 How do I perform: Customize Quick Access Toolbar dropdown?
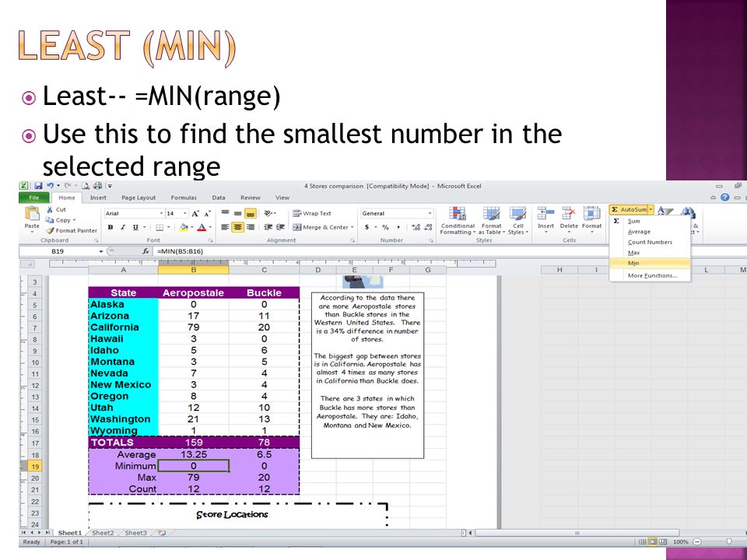[x=110, y=186]
